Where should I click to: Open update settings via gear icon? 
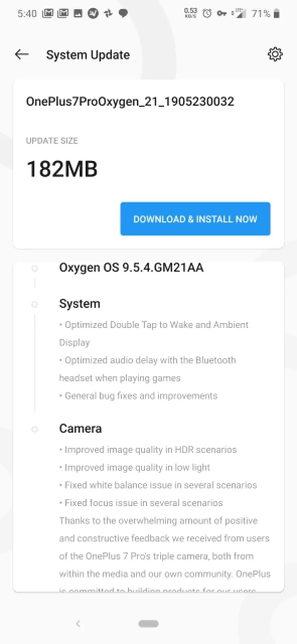pos(275,54)
